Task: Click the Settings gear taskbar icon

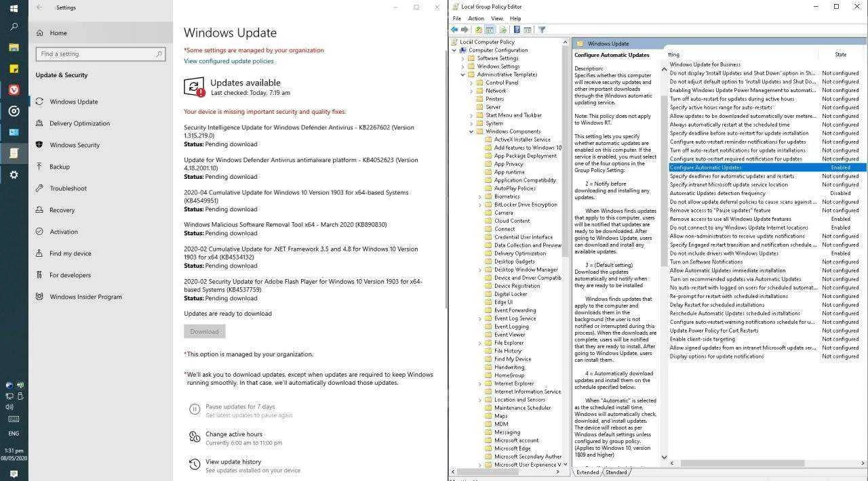Action: (x=14, y=174)
